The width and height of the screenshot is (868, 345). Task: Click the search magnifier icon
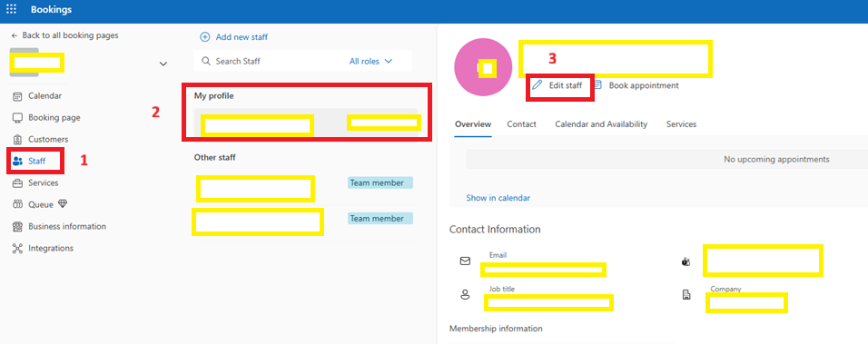point(206,62)
